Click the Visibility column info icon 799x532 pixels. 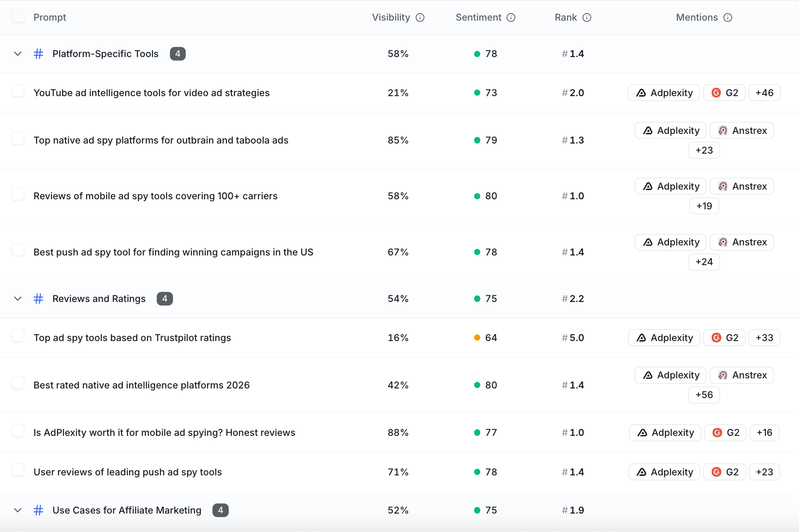coord(420,18)
